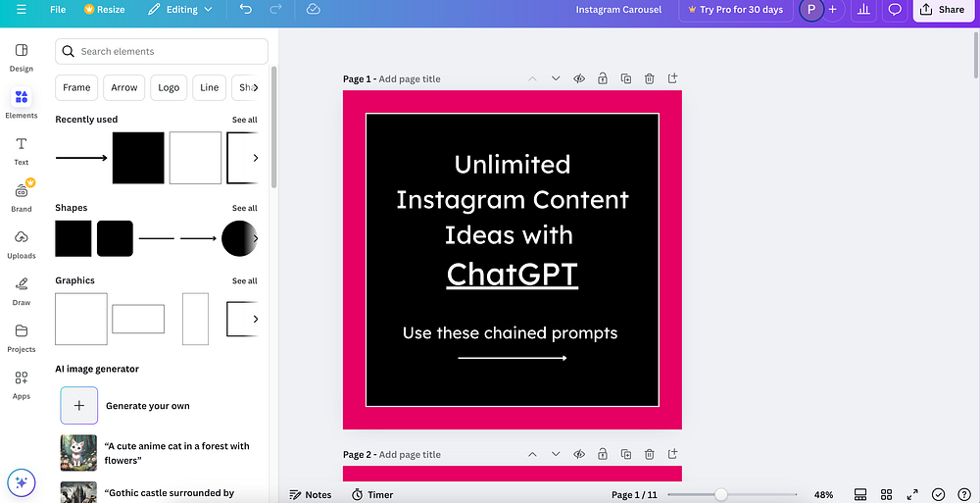Open the Timer
Viewport: 980px width, 503px height.
point(372,495)
